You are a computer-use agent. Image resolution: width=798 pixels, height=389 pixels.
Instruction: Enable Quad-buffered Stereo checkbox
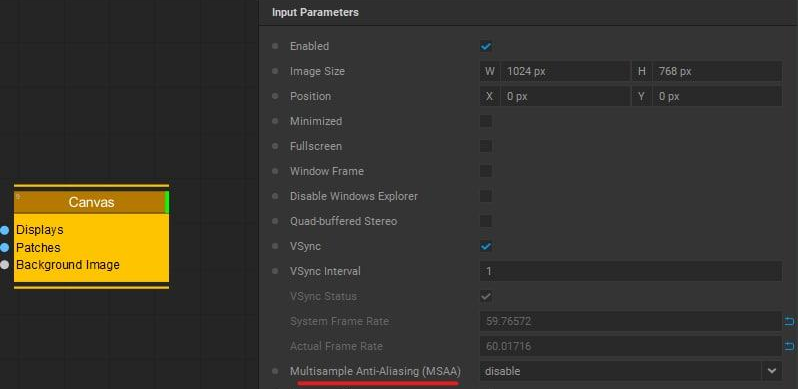pyautogui.click(x=486, y=221)
